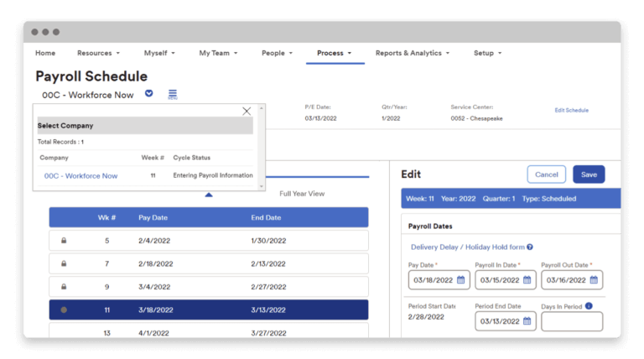Open the Pay Date calendar picker
This screenshot has height=359, width=644.
pos(461,280)
